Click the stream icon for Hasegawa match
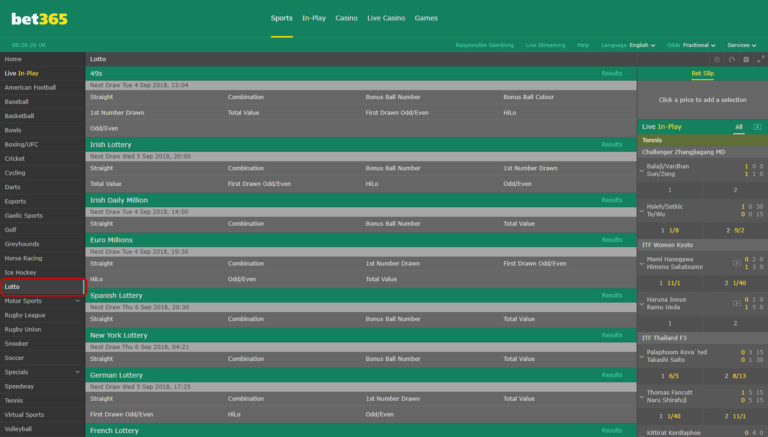This screenshot has height=437, width=768. pos(737,263)
